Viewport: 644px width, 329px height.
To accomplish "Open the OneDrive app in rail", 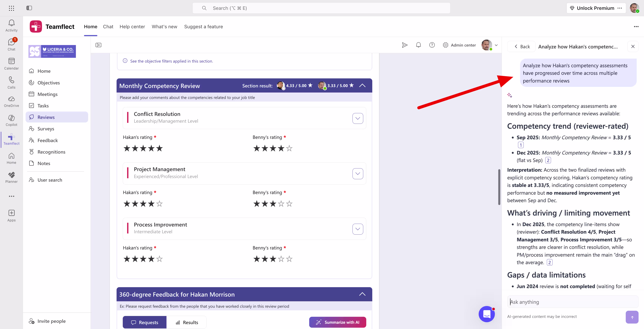I will (11, 102).
